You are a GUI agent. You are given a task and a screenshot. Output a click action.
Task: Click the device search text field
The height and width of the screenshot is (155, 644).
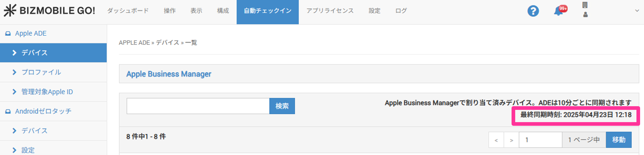click(x=198, y=106)
